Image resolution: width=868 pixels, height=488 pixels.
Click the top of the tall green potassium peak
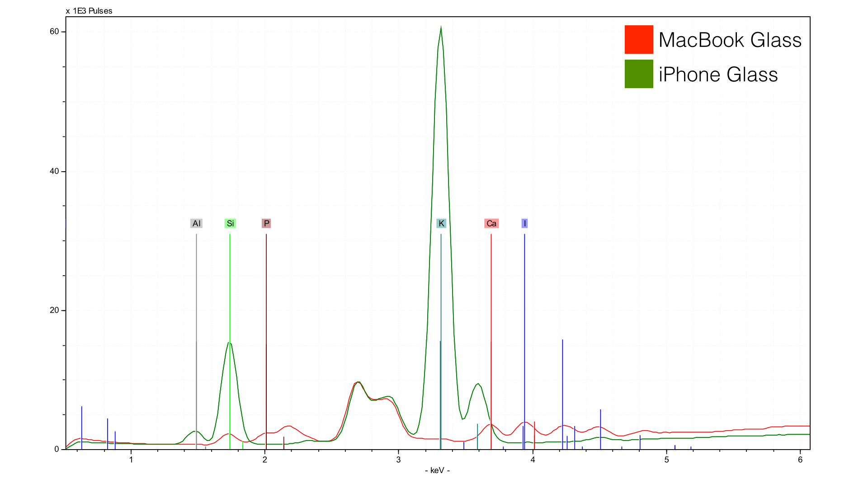(441, 28)
